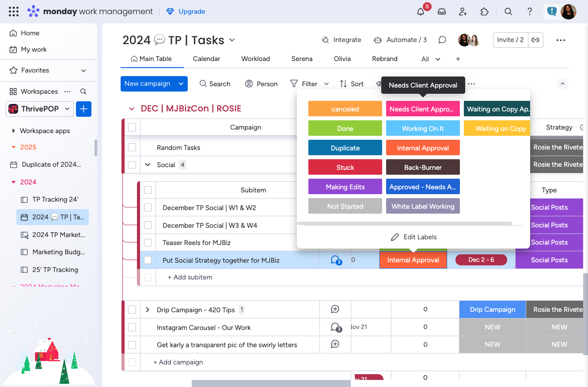Click the invite members icon in top bar
This screenshot has width=588, height=387.
pyautogui.click(x=463, y=11)
